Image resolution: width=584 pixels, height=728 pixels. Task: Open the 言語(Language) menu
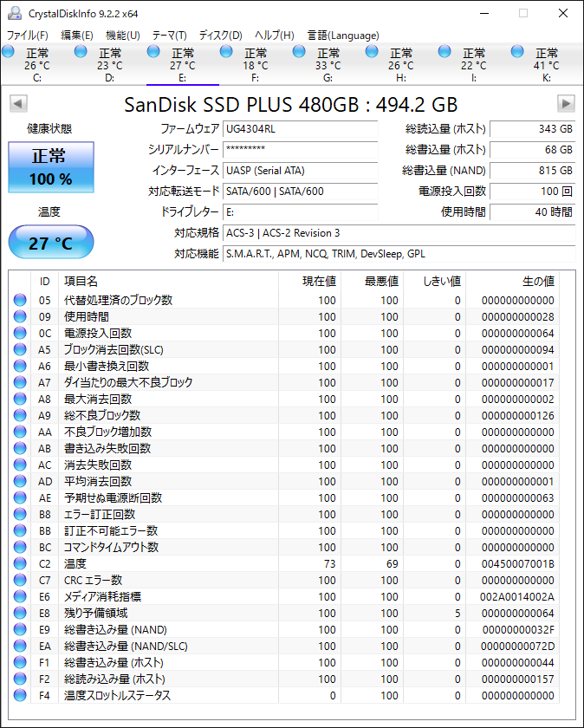343,36
